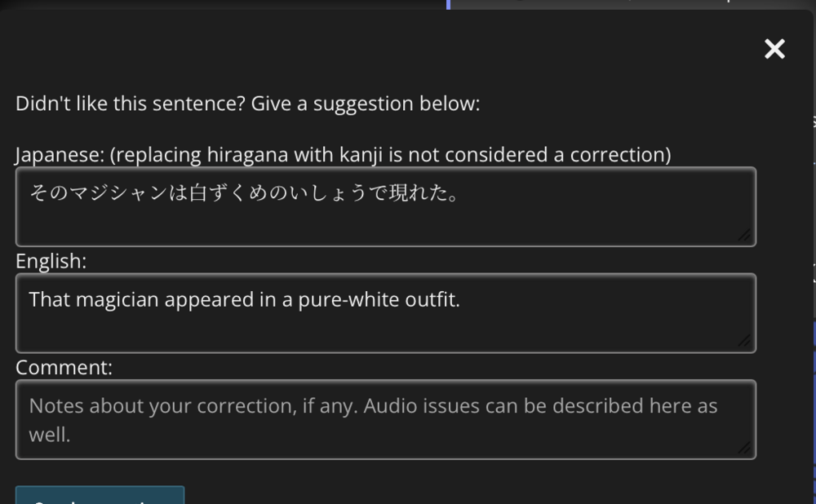Click 白ずくめ in the Japanese sentence
This screenshot has height=504, width=816.
[x=228, y=193]
